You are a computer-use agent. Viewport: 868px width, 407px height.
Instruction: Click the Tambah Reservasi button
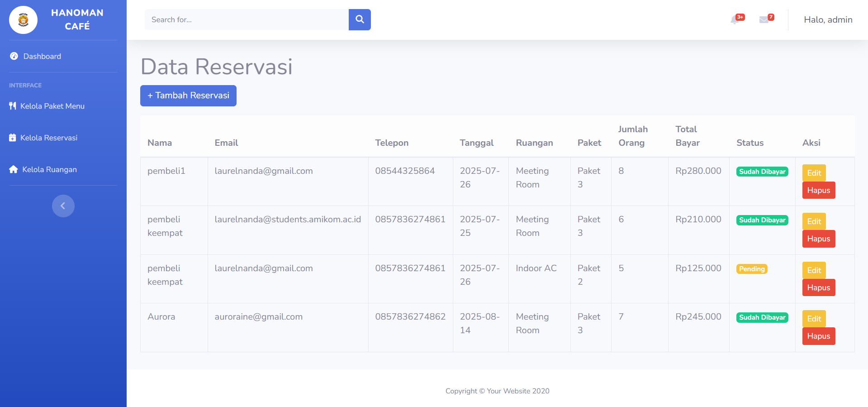[x=188, y=96]
